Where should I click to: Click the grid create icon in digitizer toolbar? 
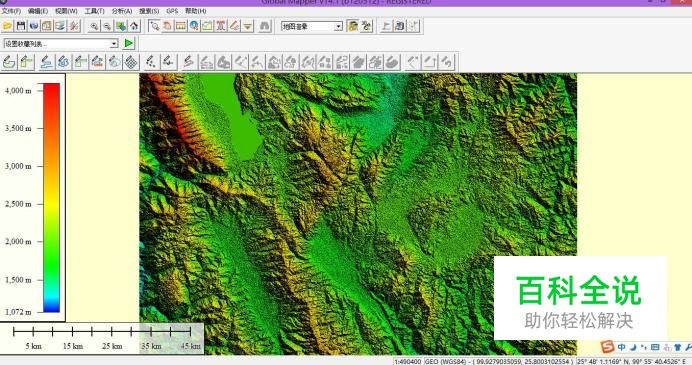pos(131,62)
